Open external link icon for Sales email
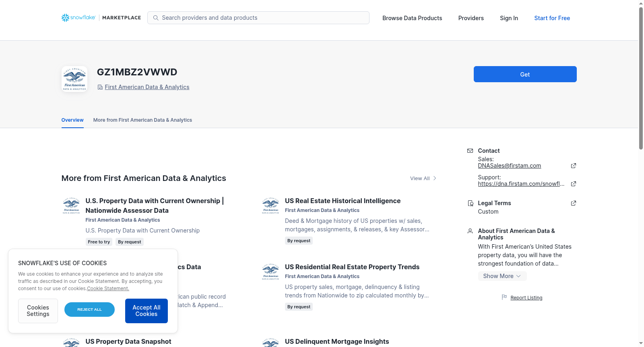Screen dimensions: 644x347 coord(574,166)
